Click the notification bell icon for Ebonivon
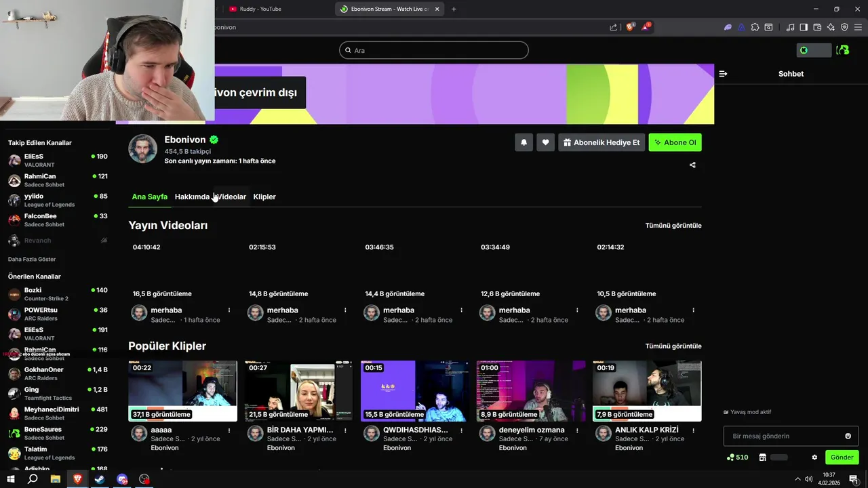 524,142
